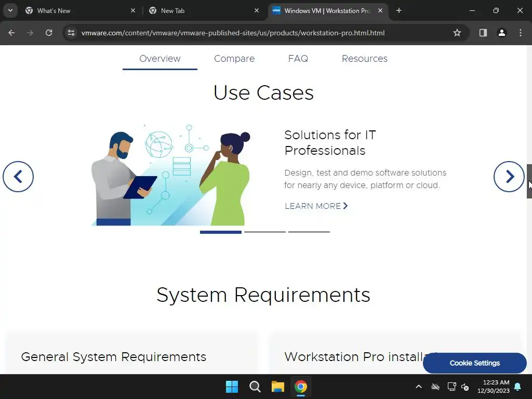Viewport: 532px width, 399px height.
Task: Open the notifications bell
Action: [x=518, y=387]
